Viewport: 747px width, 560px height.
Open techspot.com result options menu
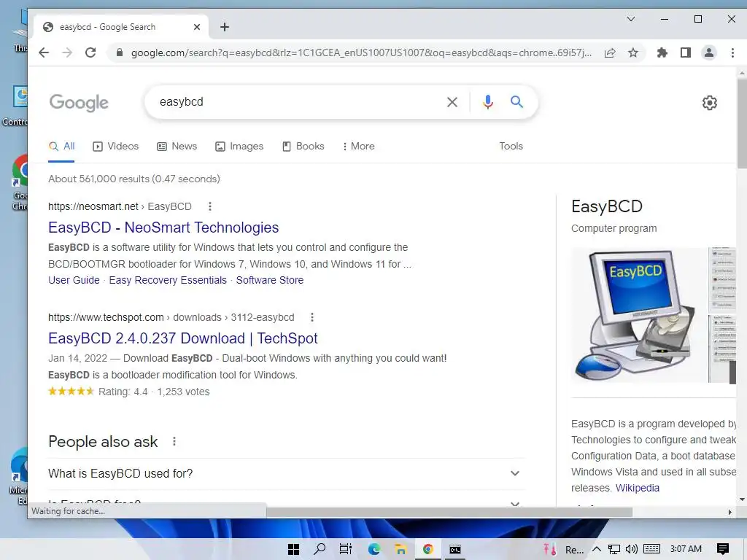tap(312, 317)
